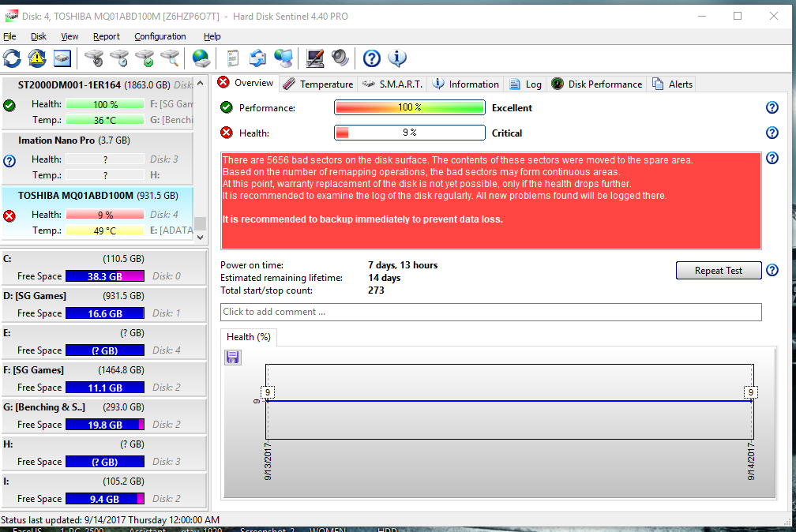The image size is (796, 532).
Task: Open the configuration monitor-with-screwdriver icon
Action: click(315, 58)
